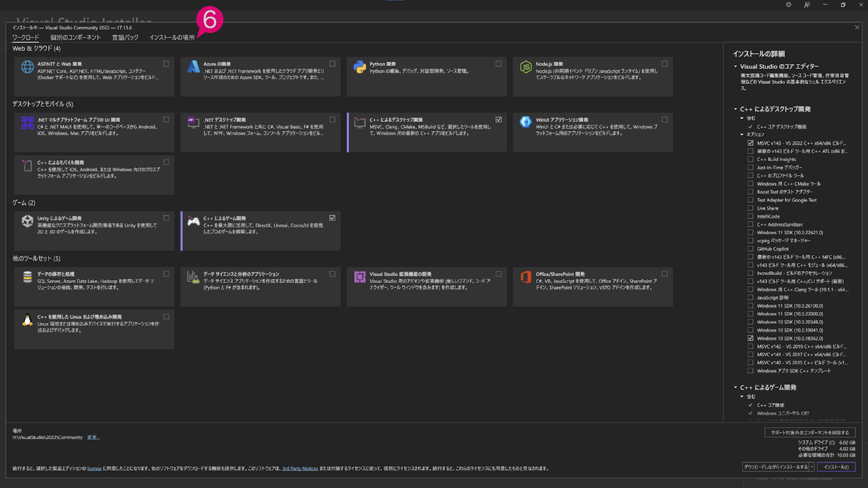Enable the Node.js 開発 workload checkbox
The height and width of the screenshot is (488, 868).
(x=665, y=64)
